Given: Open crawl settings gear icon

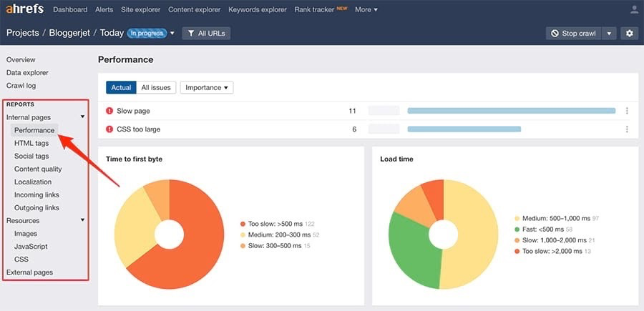Looking at the screenshot, I should coord(629,34).
